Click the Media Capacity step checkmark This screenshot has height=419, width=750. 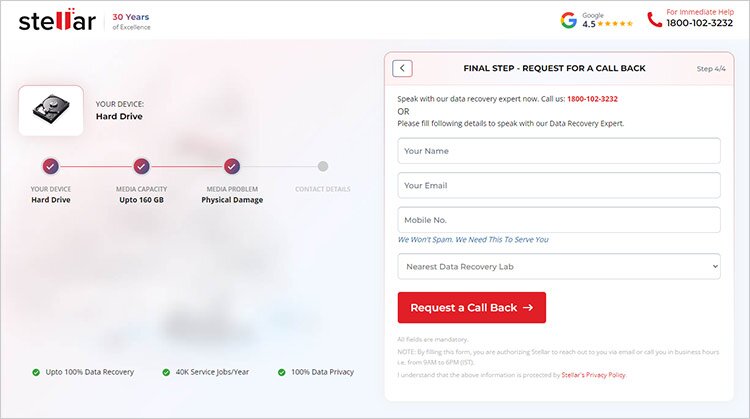[x=141, y=166]
